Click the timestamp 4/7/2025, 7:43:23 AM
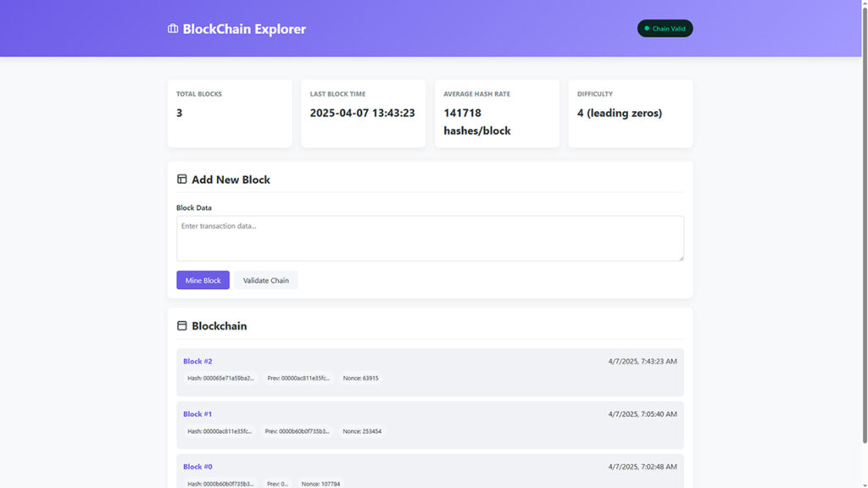868x488 pixels. 643,361
